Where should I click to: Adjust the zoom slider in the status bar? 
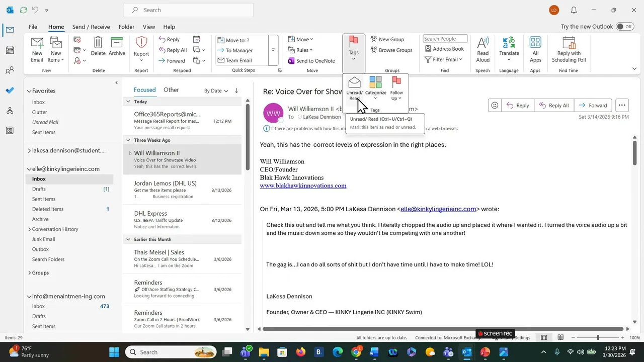598,337
